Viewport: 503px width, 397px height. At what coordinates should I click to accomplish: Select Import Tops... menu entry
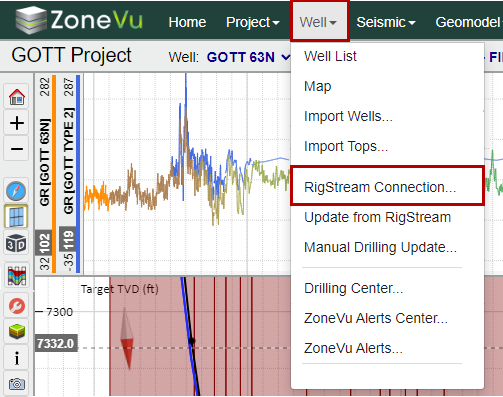346,146
